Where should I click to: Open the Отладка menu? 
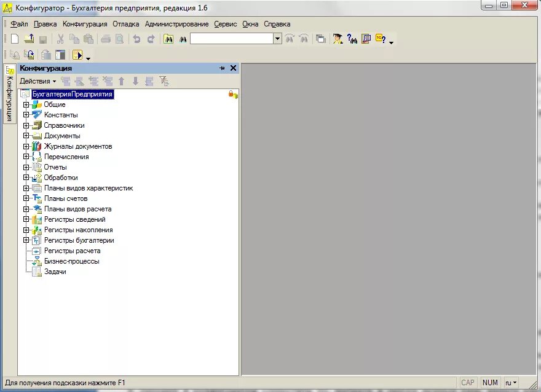pyautogui.click(x=126, y=24)
